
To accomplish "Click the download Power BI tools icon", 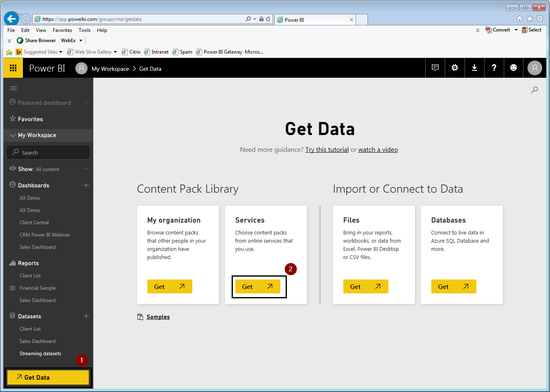I will (474, 68).
